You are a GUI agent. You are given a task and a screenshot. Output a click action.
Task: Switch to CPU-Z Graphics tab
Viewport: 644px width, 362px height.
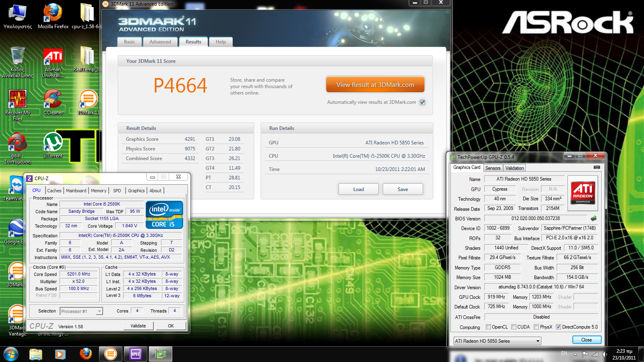click(136, 191)
